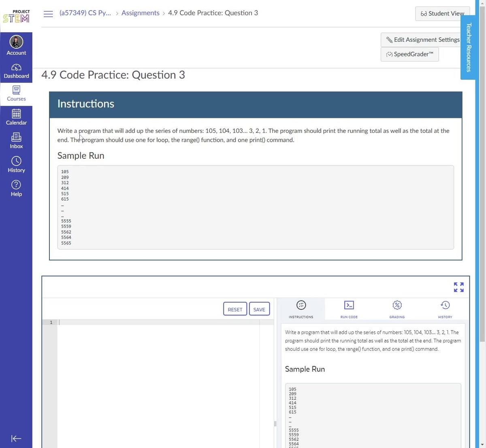Open the Calendar sidebar icon
This screenshot has width=486, height=448.
pos(16,117)
